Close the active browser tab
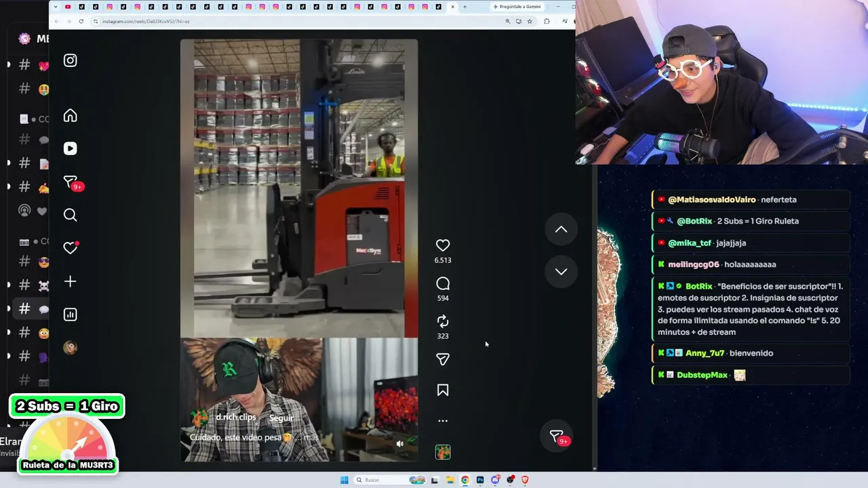Screen dimensions: 868x488 tap(452, 7)
